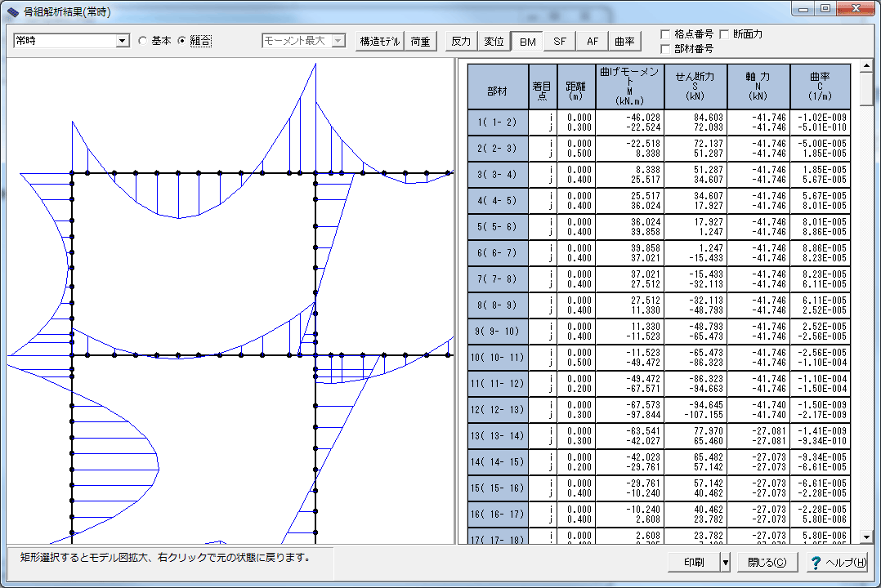Open help with ヘルプ(H) button
This screenshot has height=588, width=881.
837,562
